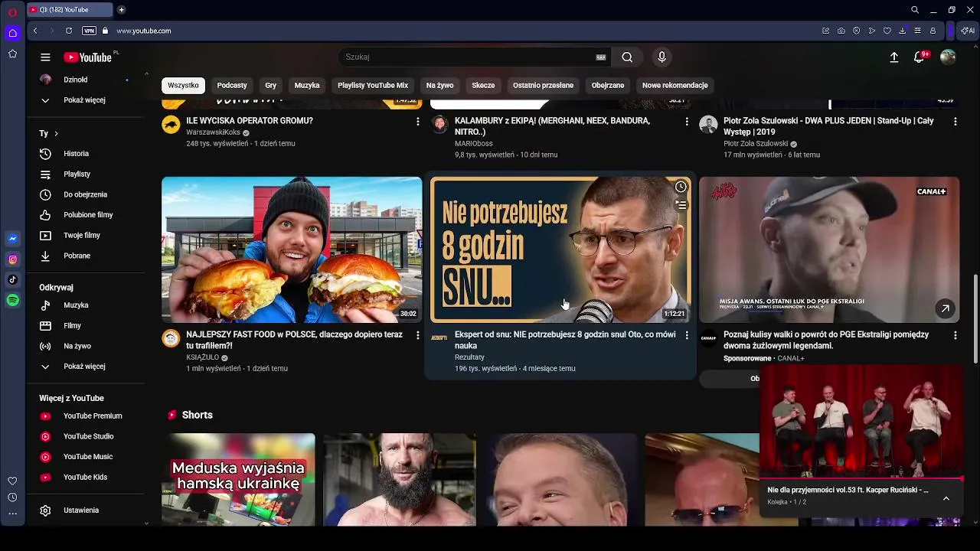Open a new browser tab
The image size is (980, 551).
(x=121, y=10)
